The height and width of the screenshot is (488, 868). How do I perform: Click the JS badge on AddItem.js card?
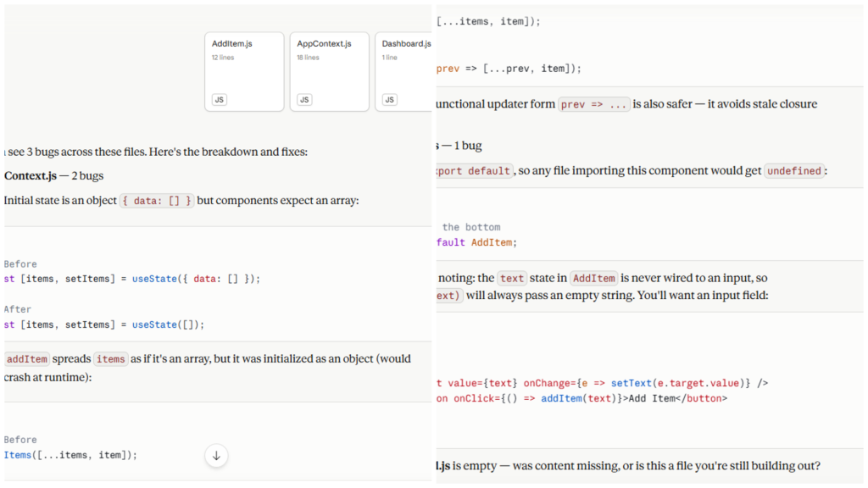point(220,100)
